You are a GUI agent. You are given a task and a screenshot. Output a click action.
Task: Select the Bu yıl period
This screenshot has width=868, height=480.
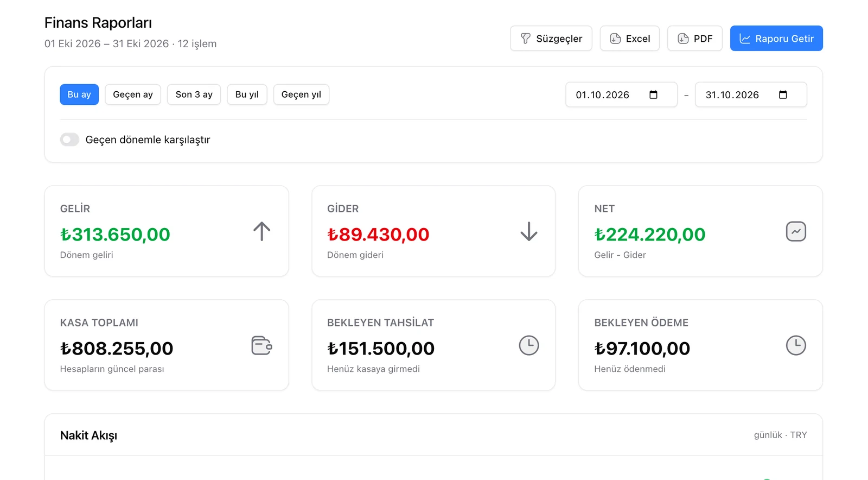(x=247, y=94)
